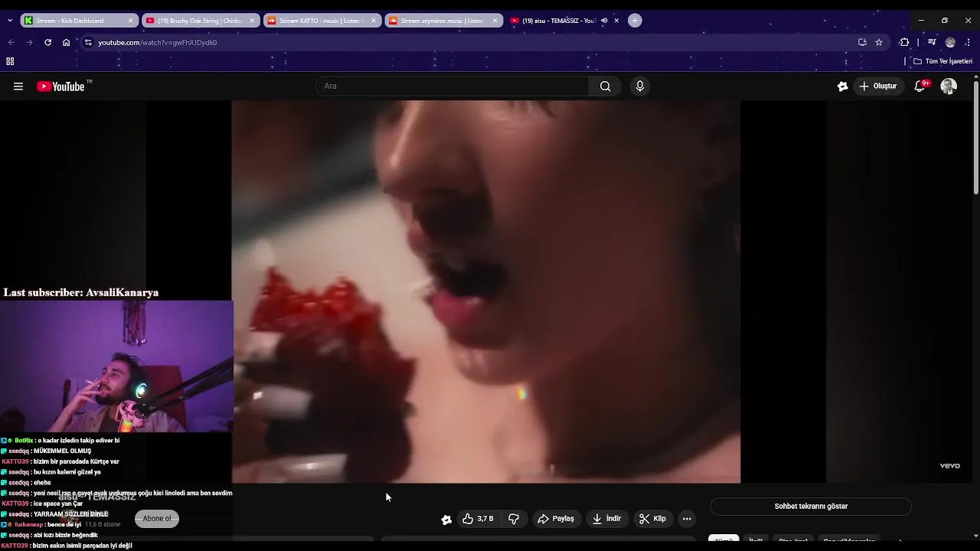This screenshot has height=551, width=980.
Task: Open the YouTube notifications bell
Action: click(x=920, y=86)
